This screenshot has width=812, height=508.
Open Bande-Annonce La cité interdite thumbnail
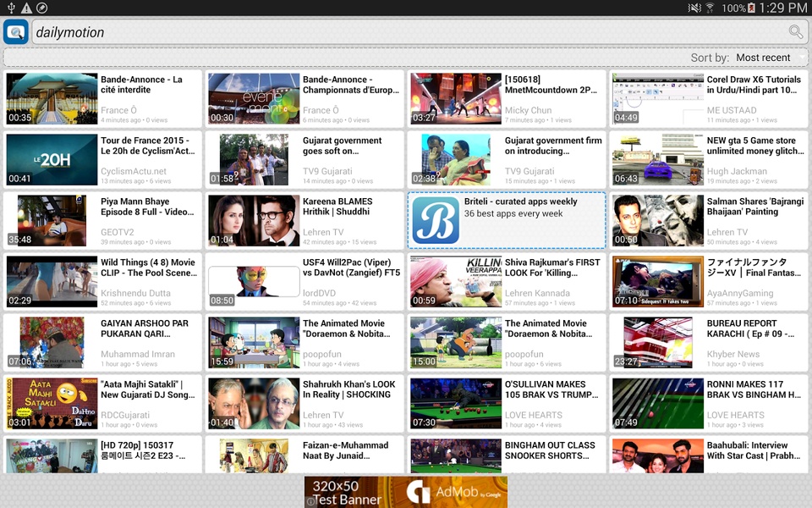(52, 98)
